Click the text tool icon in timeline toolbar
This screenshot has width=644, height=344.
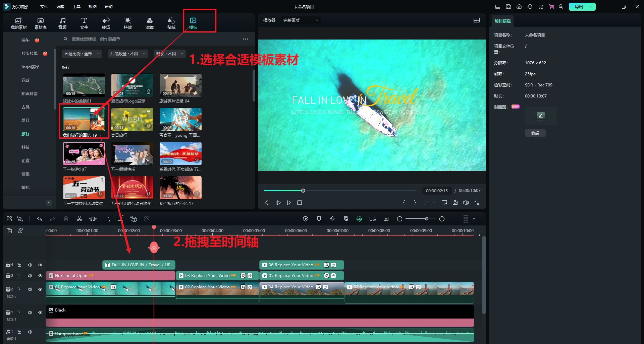(x=106, y=219)
